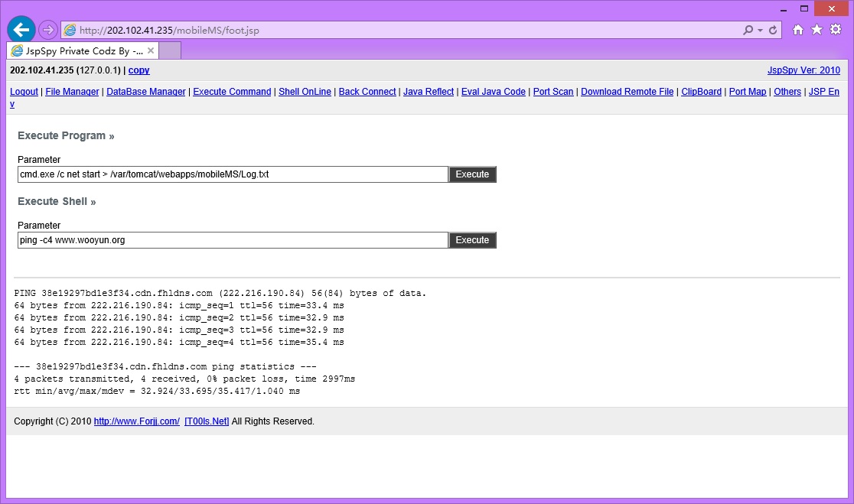Open the [T00ls.Net] footer link
The width and height of the screenshot is (854, 504).
pos(207,421)
